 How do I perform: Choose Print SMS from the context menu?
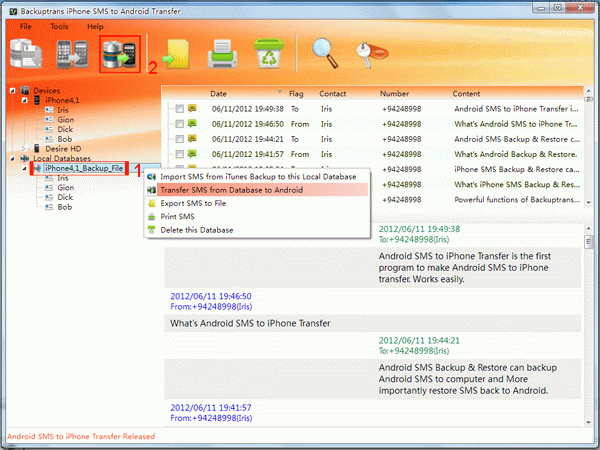257,217
